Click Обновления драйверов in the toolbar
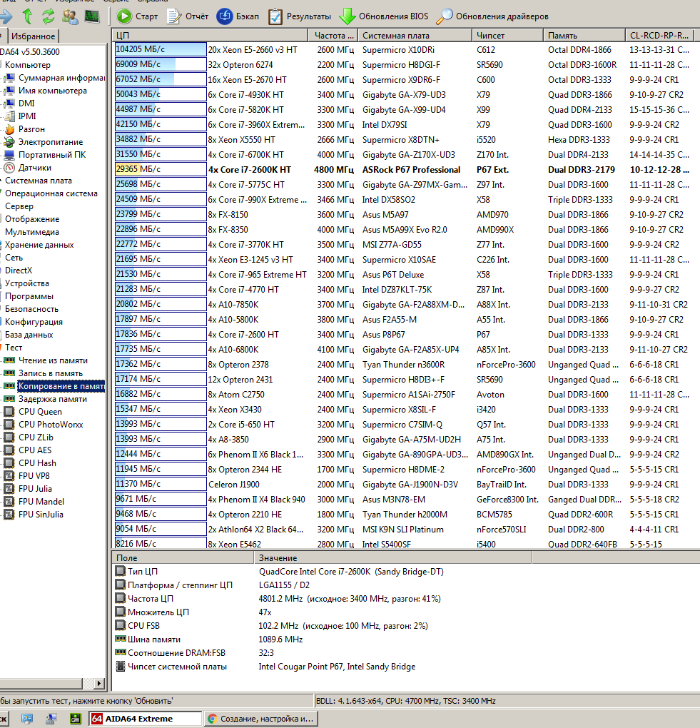This screenshot has height=728, width=700. pyautogui.click(x=492, y=16)
